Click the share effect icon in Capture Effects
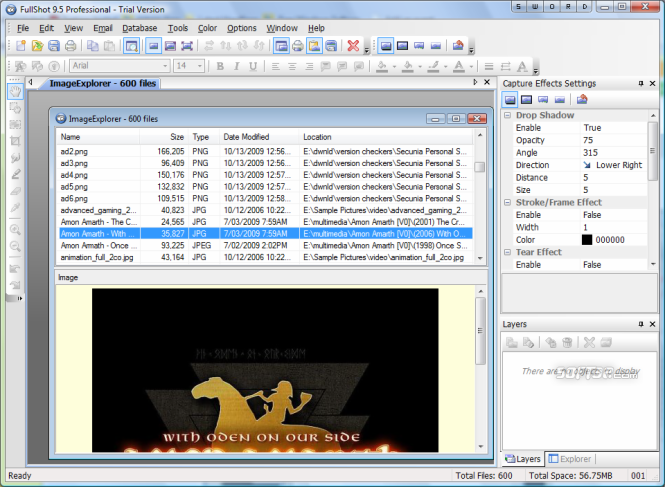 582,99
